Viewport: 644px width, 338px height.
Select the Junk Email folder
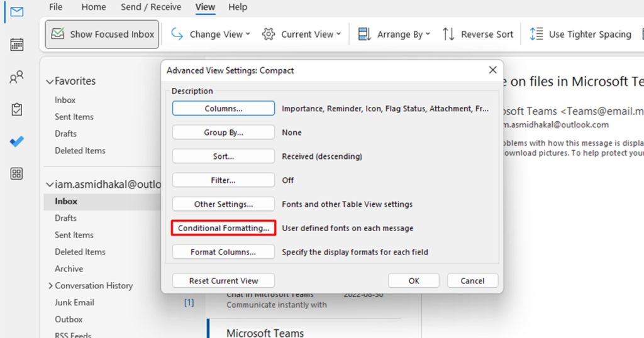coord(74,302)
